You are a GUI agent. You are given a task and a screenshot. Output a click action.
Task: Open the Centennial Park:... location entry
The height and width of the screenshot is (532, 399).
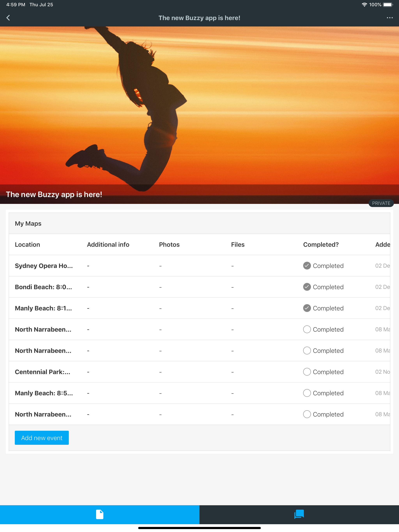[x=43, y=372]
